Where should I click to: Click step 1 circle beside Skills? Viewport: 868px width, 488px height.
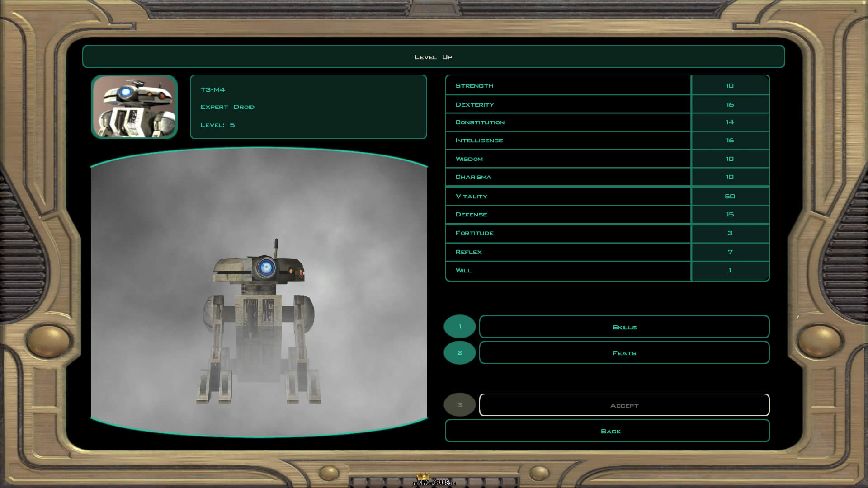pos(460,327)
